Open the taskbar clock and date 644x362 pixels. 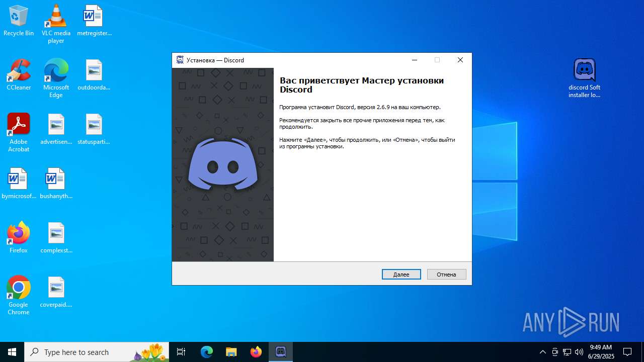point(601,352)
